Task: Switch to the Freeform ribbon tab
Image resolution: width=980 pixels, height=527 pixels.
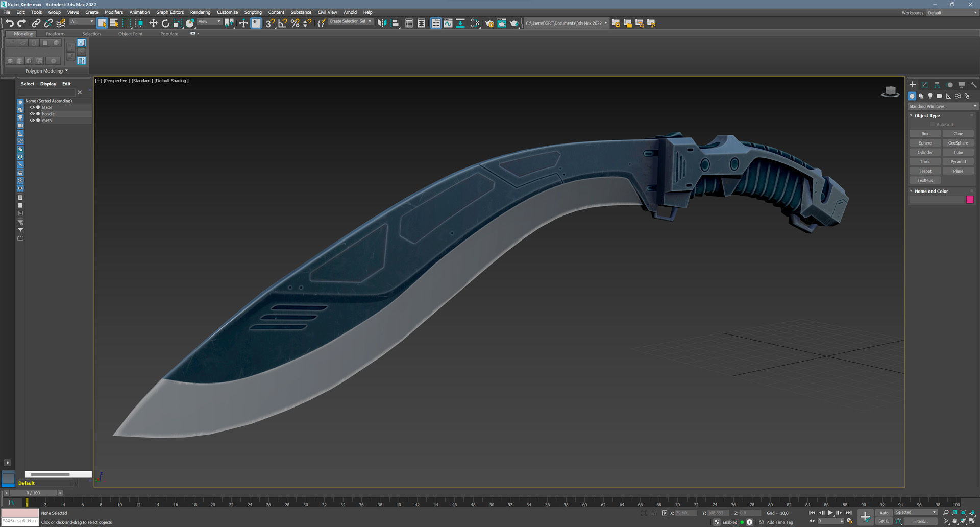Action: pos(55,34)
